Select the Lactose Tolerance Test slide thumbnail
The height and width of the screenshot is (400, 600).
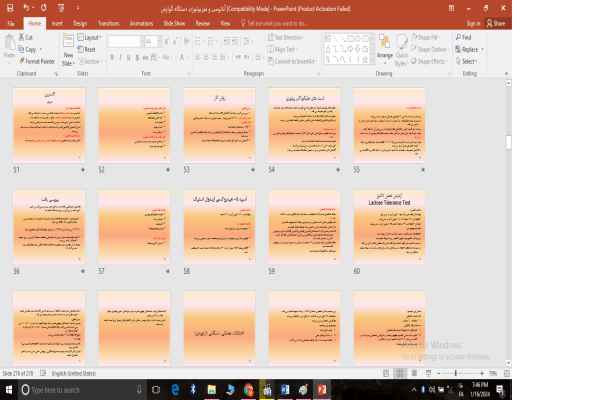pos(389,227)
